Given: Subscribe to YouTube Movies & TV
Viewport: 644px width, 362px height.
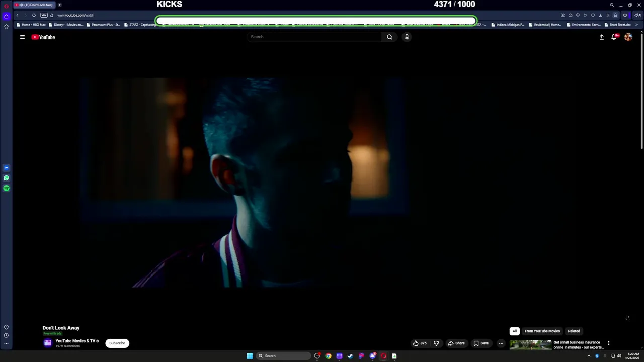Looking at the screenshot, I should point(117,343).
